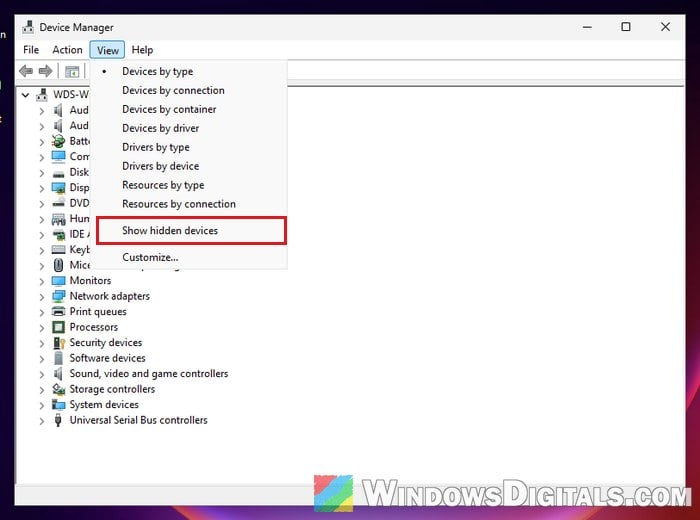Expand the Monitors category
Image resolution: width=700 pixels, height=520 pixels.
(42, 281)
